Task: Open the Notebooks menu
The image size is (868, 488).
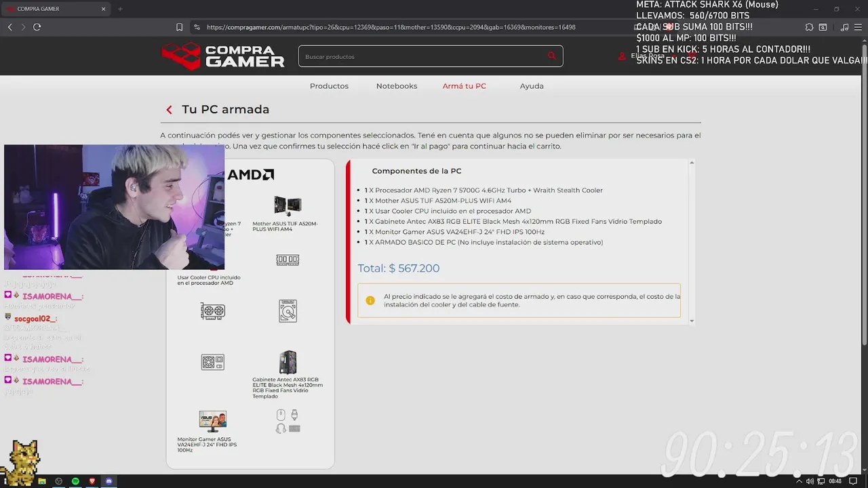Action: pyautogui.click(x=397, y=86)
